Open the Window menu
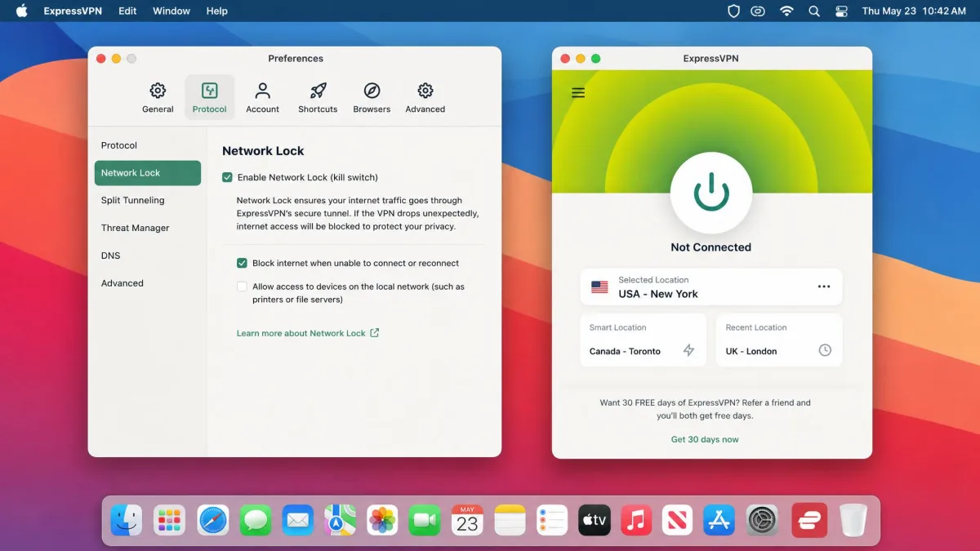Screen dimensions: 980x551 point(171,11)
